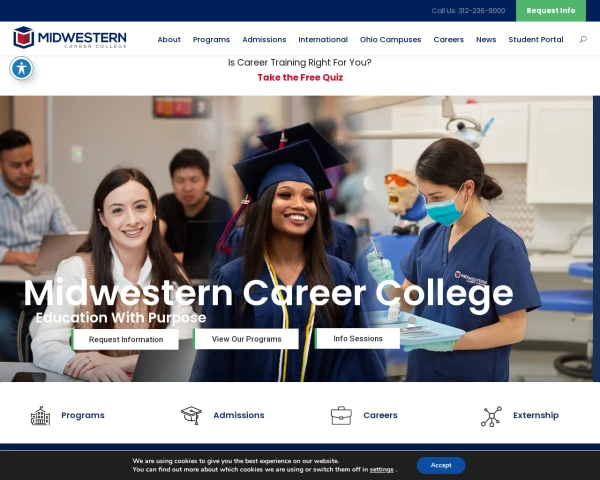Expand the Admissions navigation menu
This screenshot has width=600, height=480.
click(264, 39)
